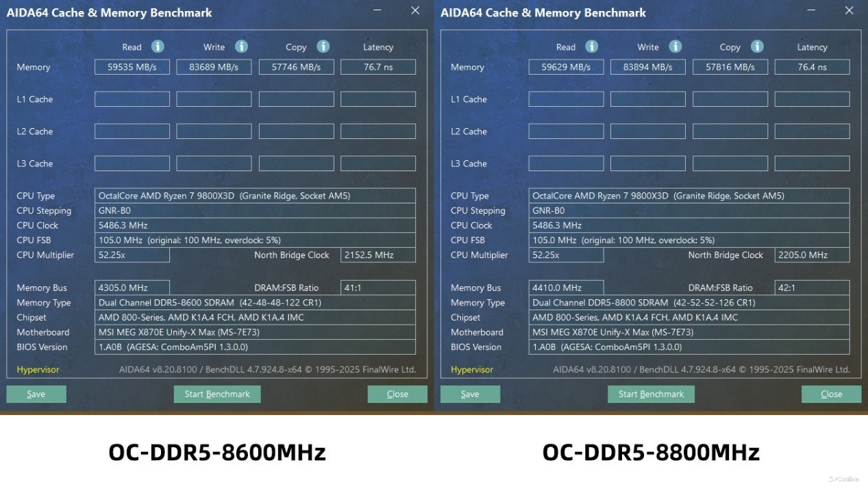The image size is (868, 491).
Task: Click the CPU Stepping GNR-B0 in left window
Action: tap(255, 210)
